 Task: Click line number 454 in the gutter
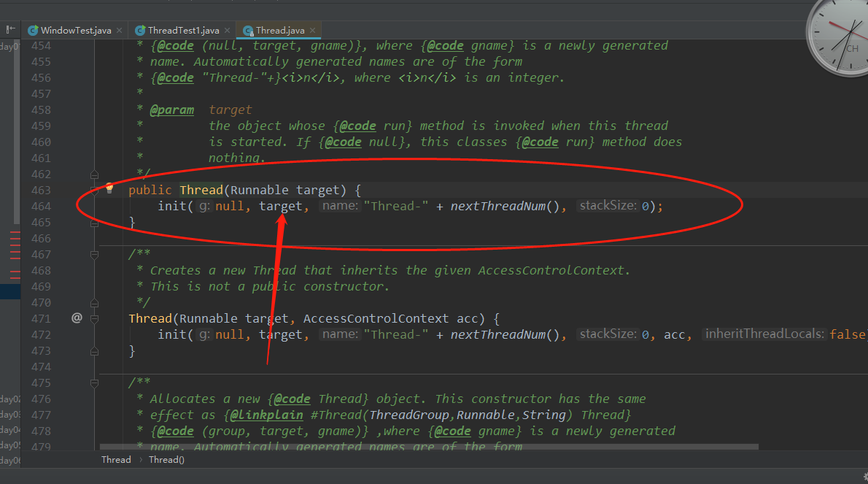click(x=41, y=45)
